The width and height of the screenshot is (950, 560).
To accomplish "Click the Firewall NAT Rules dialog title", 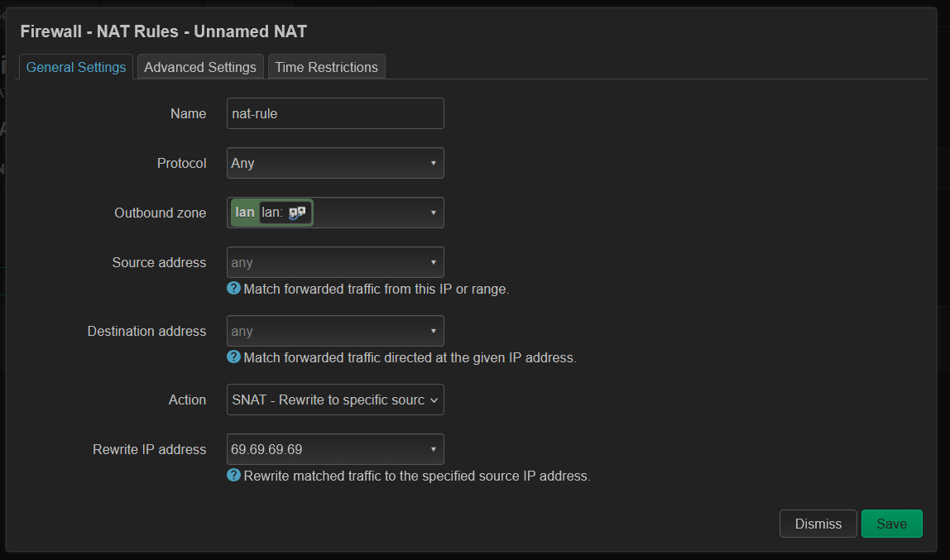I will click(x=163, y=31).
